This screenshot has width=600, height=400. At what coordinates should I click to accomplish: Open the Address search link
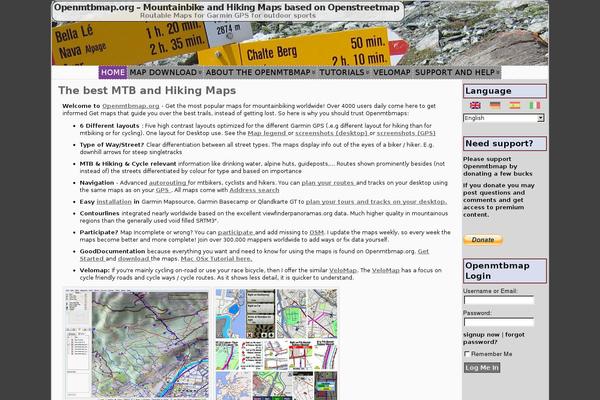pos(254,190)
